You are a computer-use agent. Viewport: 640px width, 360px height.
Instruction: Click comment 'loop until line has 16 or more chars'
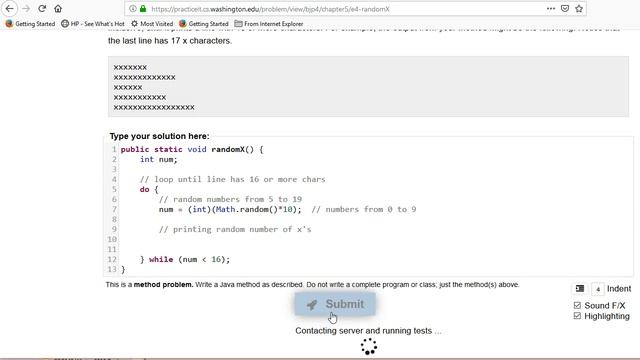[233, 179]
